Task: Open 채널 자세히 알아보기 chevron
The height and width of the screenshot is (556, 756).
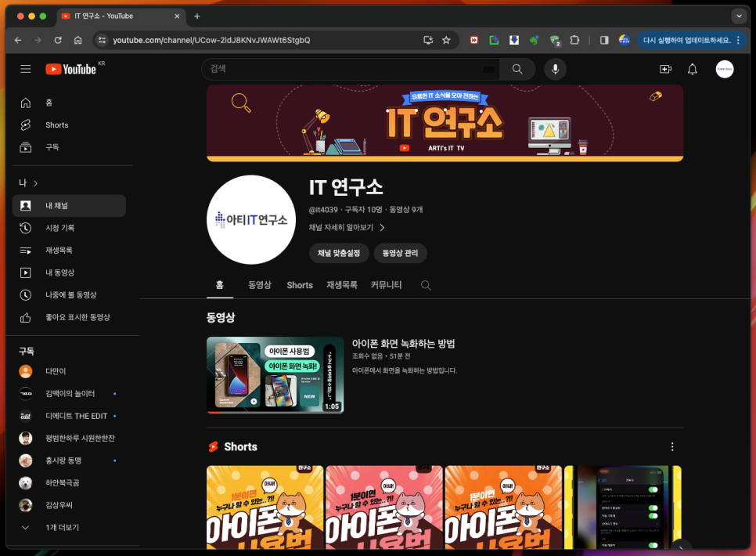Action: (x=383, y=227)
